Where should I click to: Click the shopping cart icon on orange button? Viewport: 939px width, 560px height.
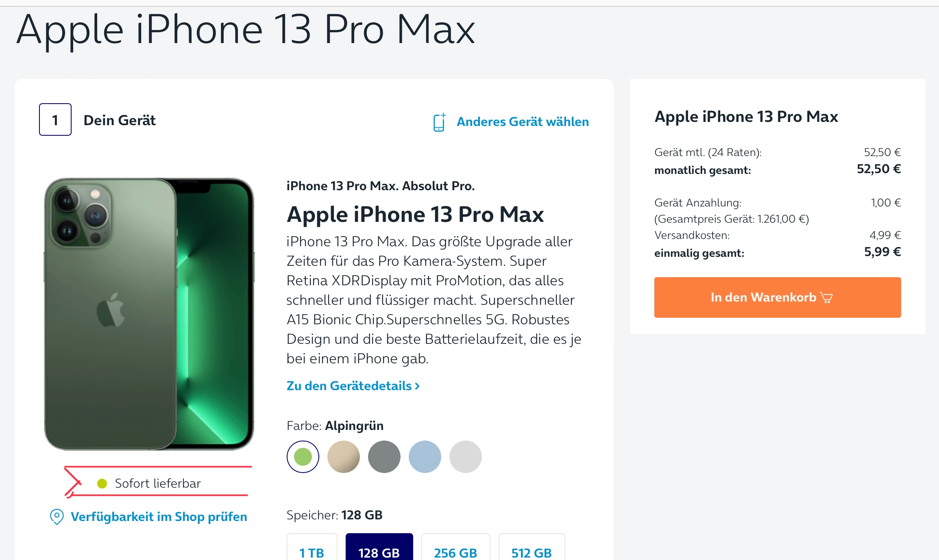click(826, 297)
